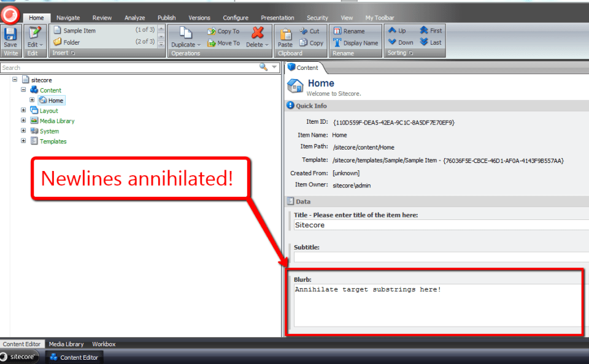The image size is (589, 364).
Task: Select the Home item in tree
Action: (55, 100)
